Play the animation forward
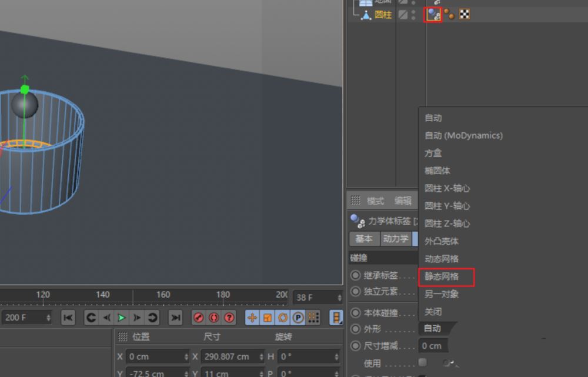The image size is (588, 377). pyautogui.click(x=122, y=318)
